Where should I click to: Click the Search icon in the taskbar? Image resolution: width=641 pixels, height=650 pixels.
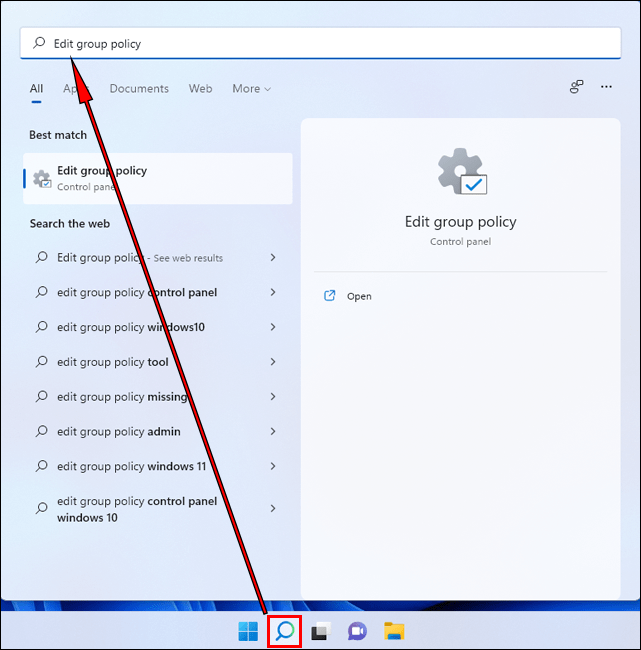[285, 631]
